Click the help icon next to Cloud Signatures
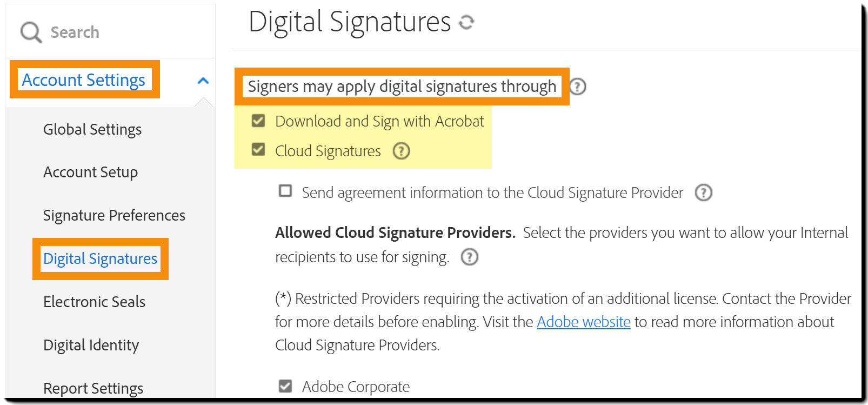This screenshot has width=868, height=405. pos(401,151)
